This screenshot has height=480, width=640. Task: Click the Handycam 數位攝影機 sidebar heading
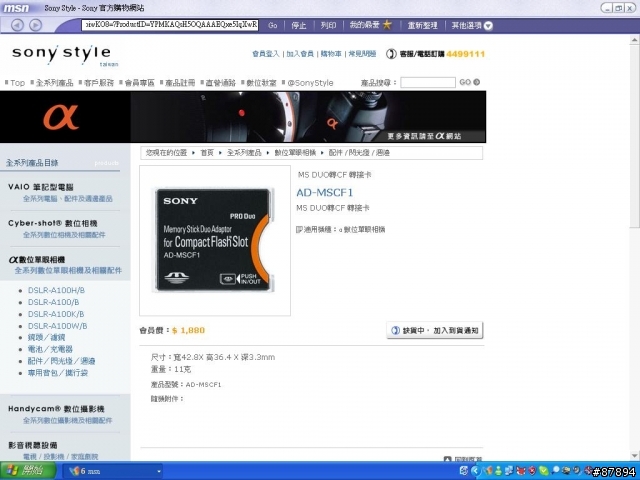[56, 409]
